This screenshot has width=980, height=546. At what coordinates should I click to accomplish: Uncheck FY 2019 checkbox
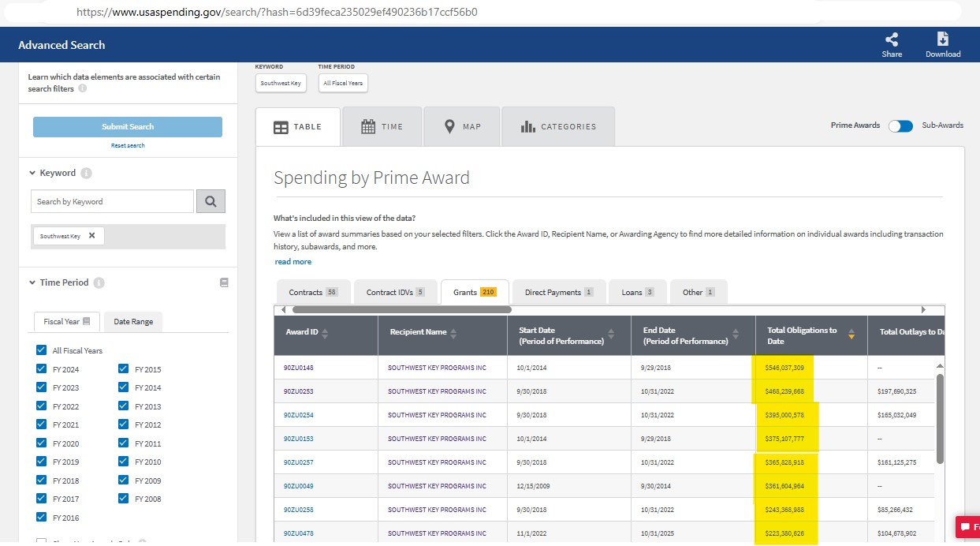[41, 462]
